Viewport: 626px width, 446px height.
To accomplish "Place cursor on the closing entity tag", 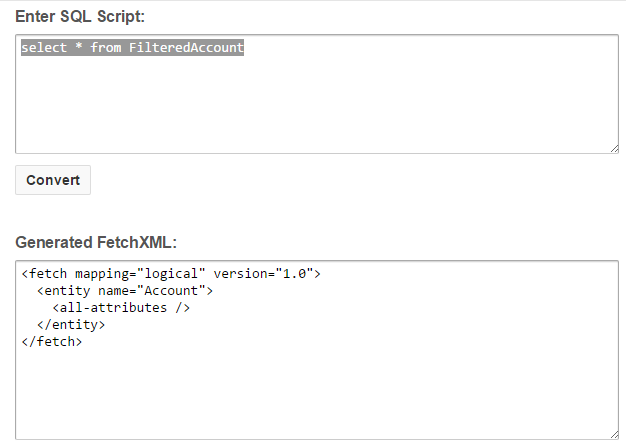I will tap(71, 324).
